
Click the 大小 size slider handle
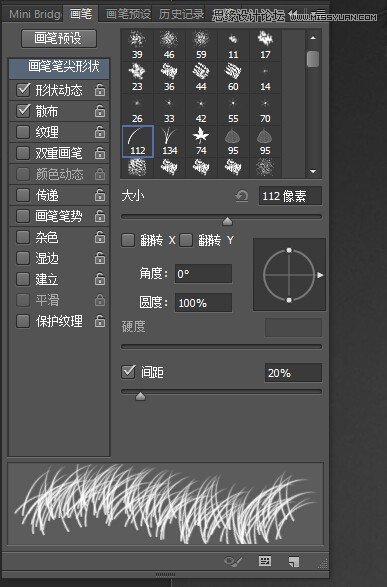point(227,222)
